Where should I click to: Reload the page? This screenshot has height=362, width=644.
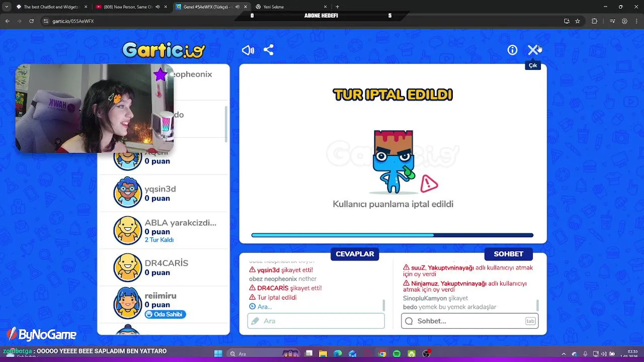coord(31,21)
